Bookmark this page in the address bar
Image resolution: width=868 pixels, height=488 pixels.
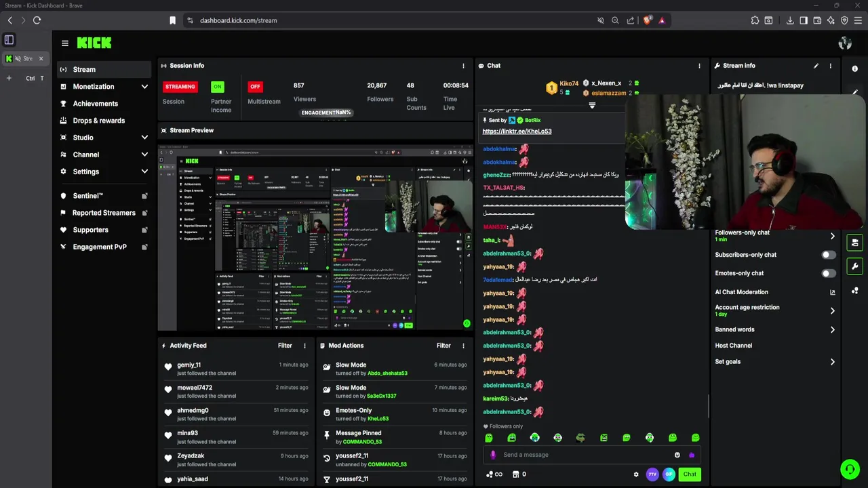coord(173,20)
